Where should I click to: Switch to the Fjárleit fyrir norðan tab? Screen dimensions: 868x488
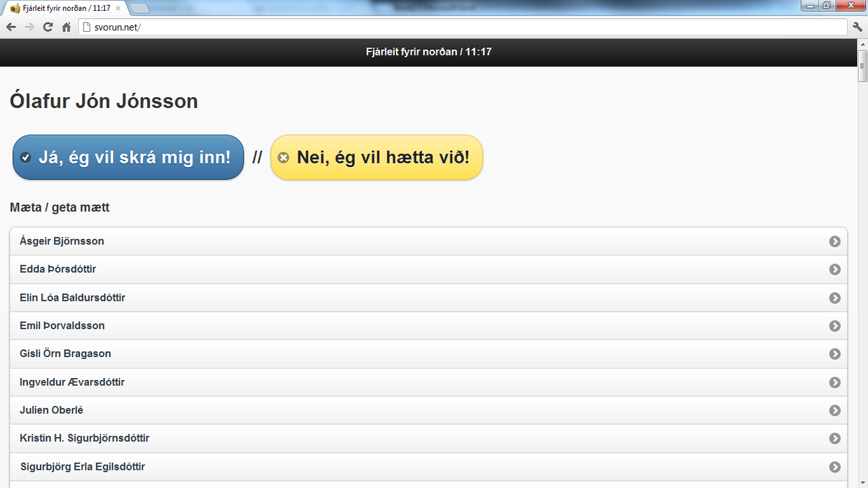[64, 8]
